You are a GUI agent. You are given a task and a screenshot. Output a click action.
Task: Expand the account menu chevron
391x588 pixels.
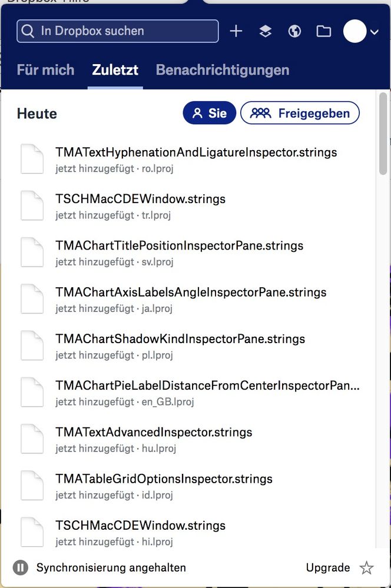[375, 32]
